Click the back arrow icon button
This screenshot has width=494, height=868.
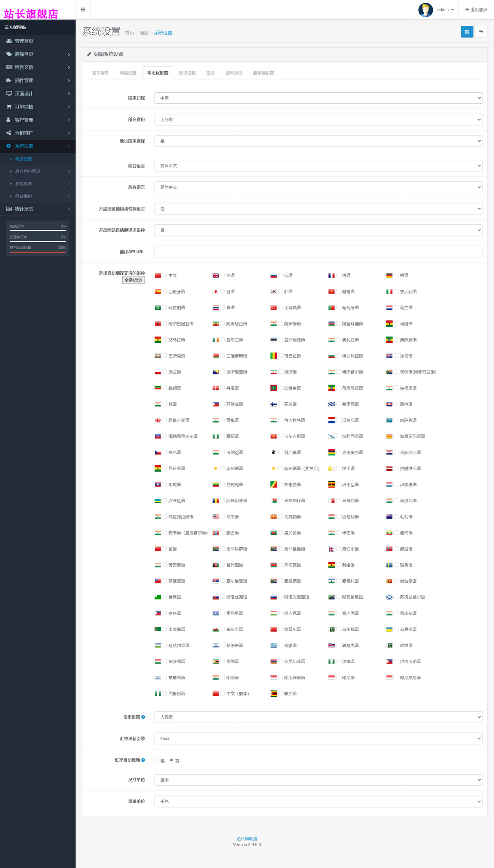[x=481, y=32]
